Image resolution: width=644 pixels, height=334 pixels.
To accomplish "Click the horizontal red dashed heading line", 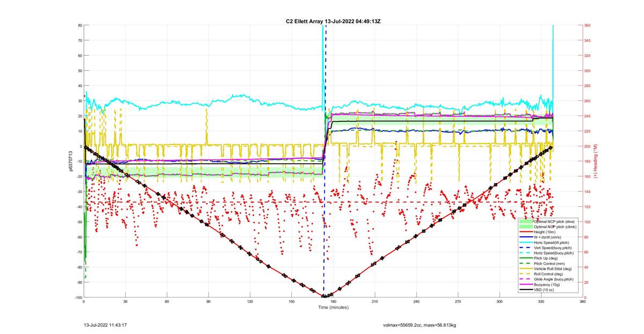I will pos(319,202).
